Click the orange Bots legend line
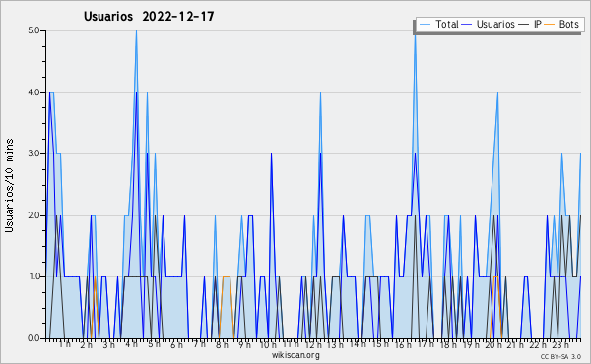591x364 pixels. pyautogui.click(x=550, y=25)
